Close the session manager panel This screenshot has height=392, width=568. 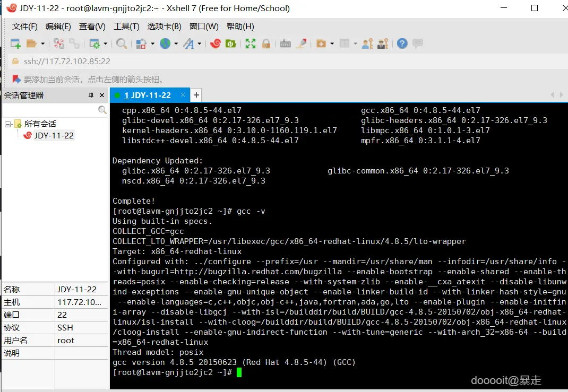coord(102,95)
